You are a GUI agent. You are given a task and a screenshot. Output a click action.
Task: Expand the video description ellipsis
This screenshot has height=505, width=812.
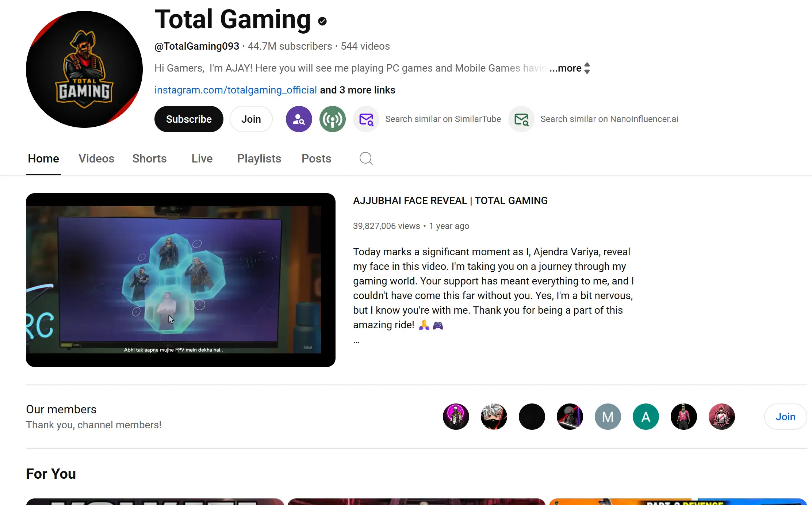[x=356, y=342]
